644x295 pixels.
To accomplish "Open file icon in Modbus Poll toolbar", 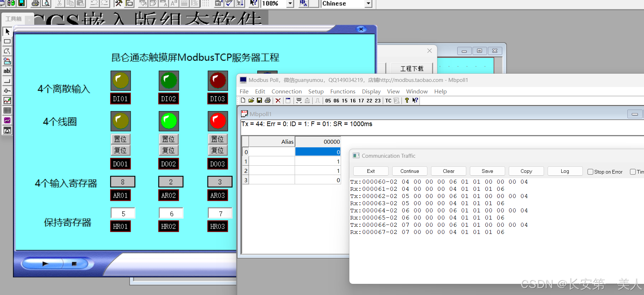I will coord(251,101).
